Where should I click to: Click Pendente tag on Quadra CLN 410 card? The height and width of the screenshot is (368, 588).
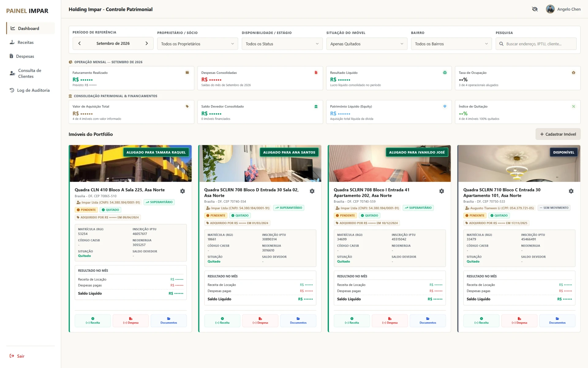(86, 210)
